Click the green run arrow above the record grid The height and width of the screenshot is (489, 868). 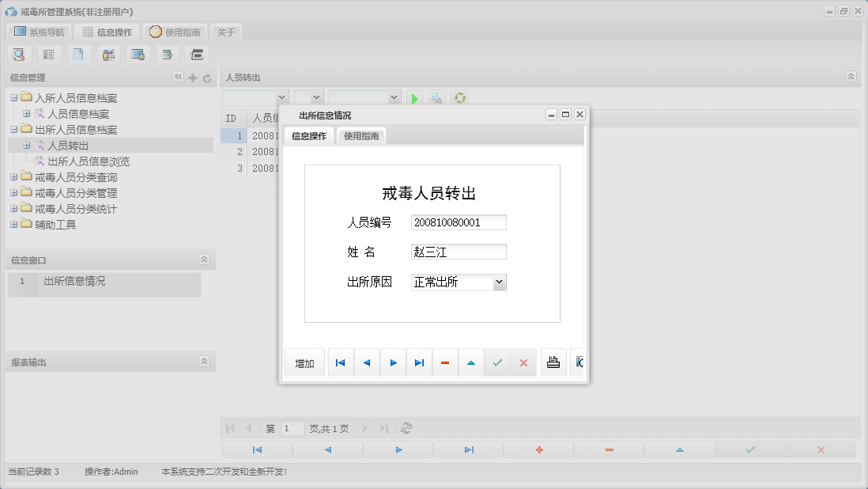(414, 97)
